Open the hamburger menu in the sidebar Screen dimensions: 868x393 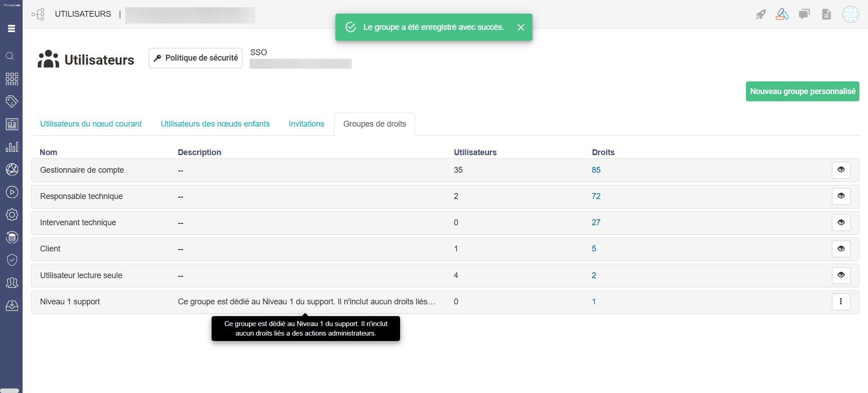point(11,28)
